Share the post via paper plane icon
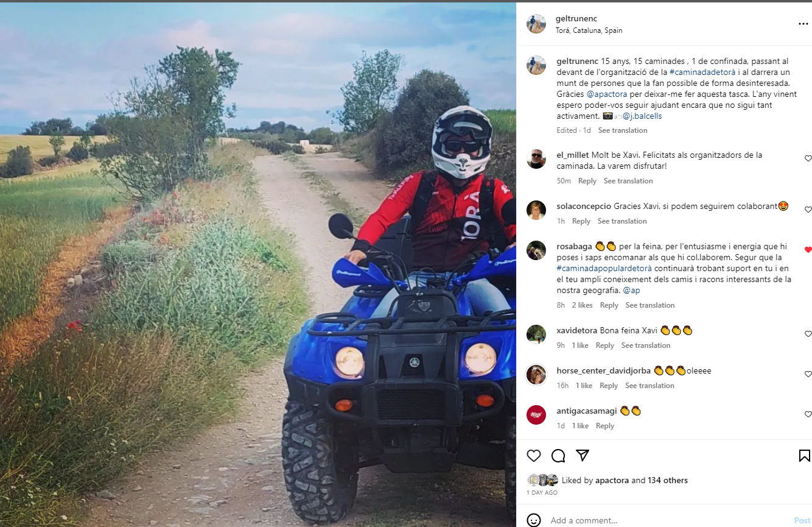 click(x=583, y=456)
